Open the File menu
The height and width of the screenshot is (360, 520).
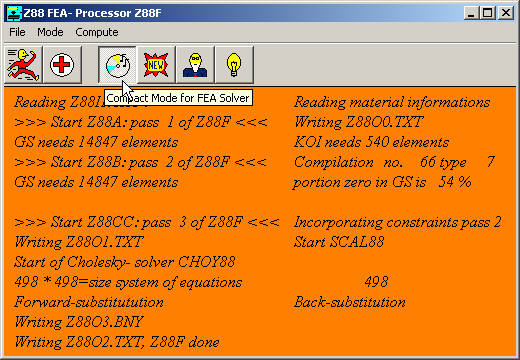tap(17, 32)
